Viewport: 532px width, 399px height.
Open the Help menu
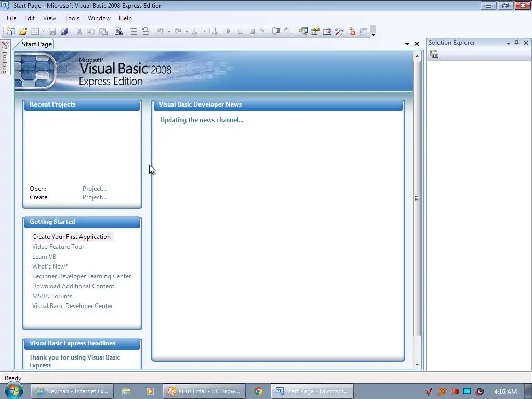point(125,18)
